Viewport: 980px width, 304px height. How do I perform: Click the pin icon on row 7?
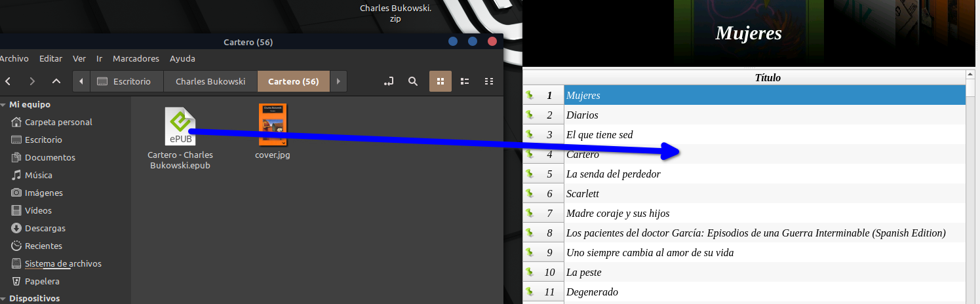click(530, 213)
